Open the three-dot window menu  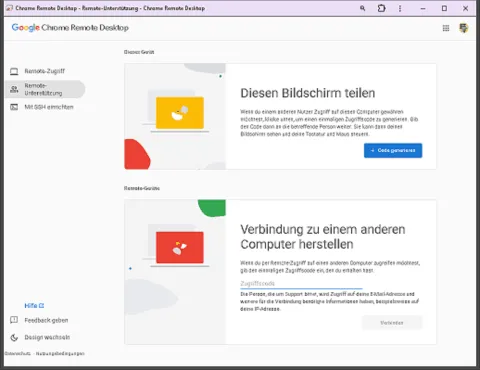(x=400, y=8)
